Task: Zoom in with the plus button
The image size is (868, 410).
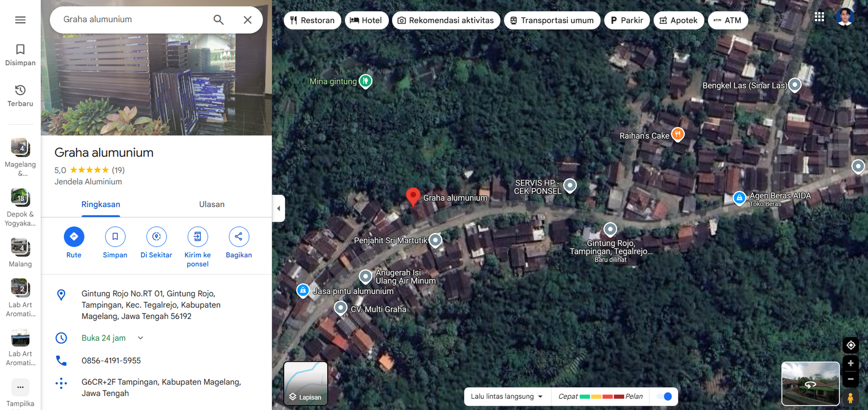Action: pyautogui.click(x=851, y=363)
